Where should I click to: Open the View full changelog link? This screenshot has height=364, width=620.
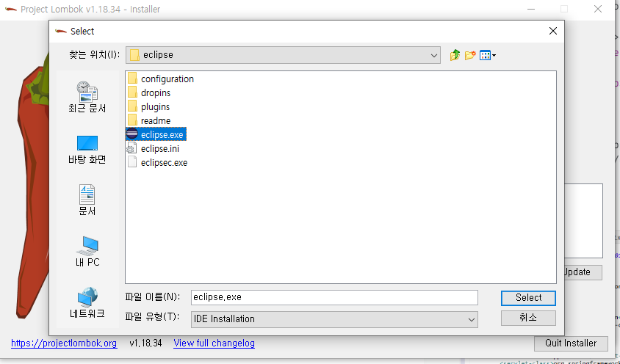(x=214, y=343)
